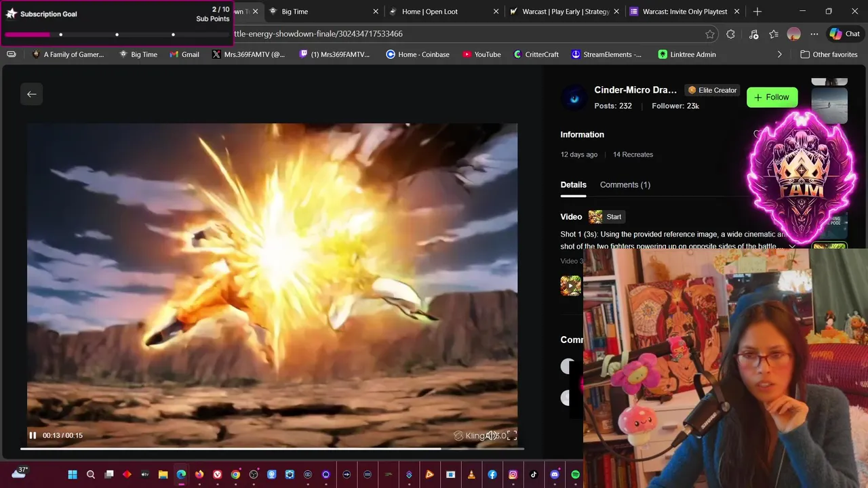Open Firefox from the taskbar
Image resolution: width=868 pixels, height=488 pixels.
click(x=199, y=474)
